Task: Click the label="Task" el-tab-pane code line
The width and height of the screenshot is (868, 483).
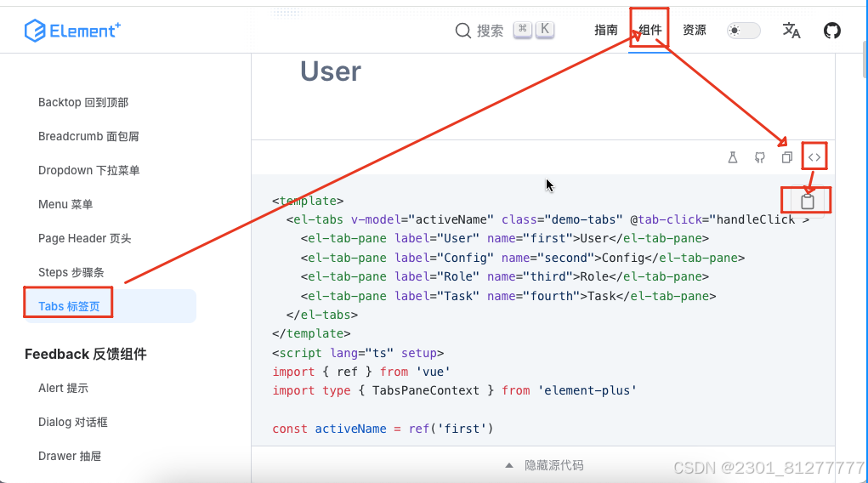Action: [508, 296]
